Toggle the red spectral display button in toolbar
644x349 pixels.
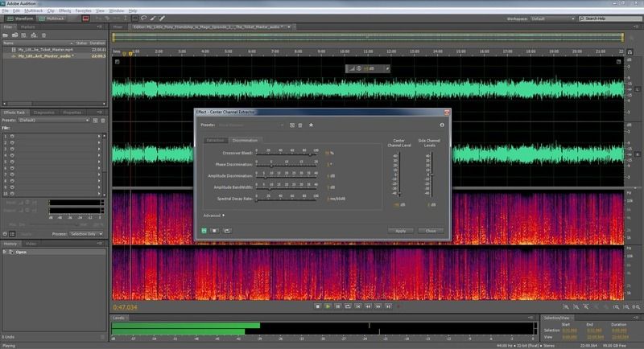[85, 18]
